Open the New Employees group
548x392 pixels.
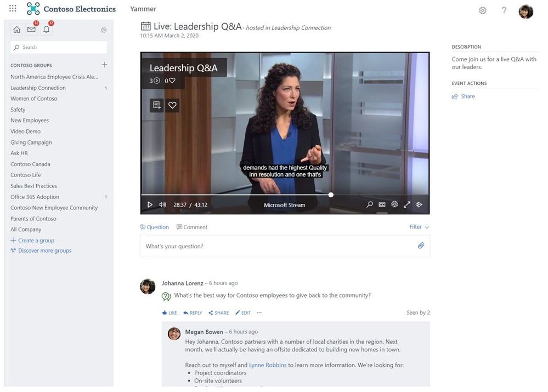pyautogui.click(x=30, y=121)
